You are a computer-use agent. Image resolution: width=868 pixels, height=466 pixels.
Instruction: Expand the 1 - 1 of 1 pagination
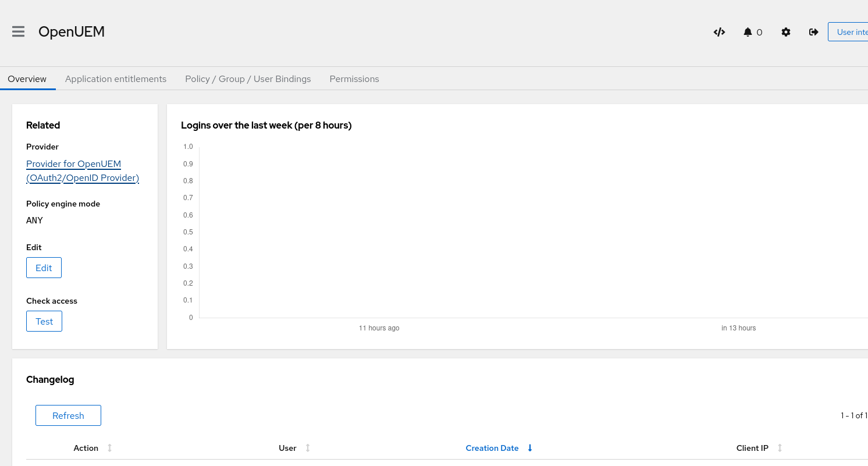tap(853, 415)
